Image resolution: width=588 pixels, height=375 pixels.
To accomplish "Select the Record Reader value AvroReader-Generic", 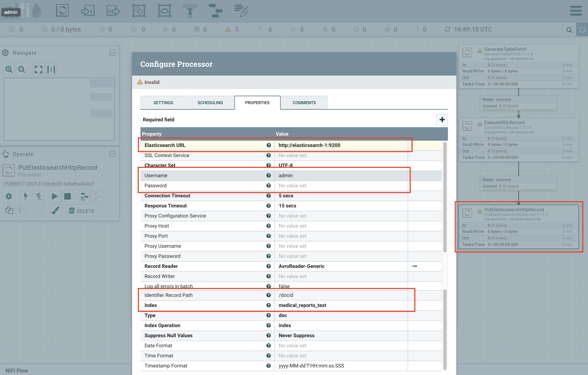I will point(341,266).
